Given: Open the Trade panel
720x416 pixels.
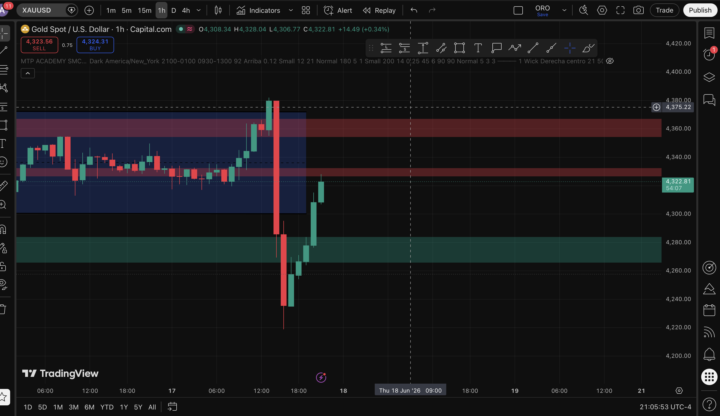Looking at the screenshot, I should 664,10.
